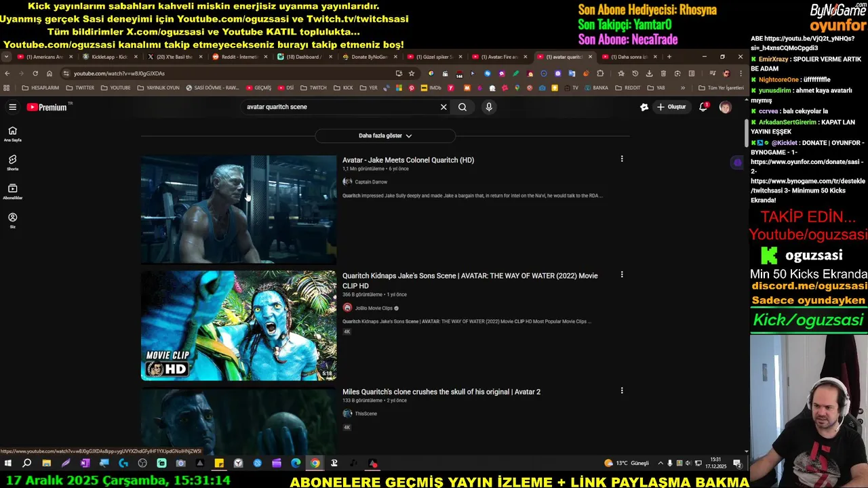Visit the JoBlo Movie Clips channel
The height and width of the screenshot is (488, 868).
[374, 308]
